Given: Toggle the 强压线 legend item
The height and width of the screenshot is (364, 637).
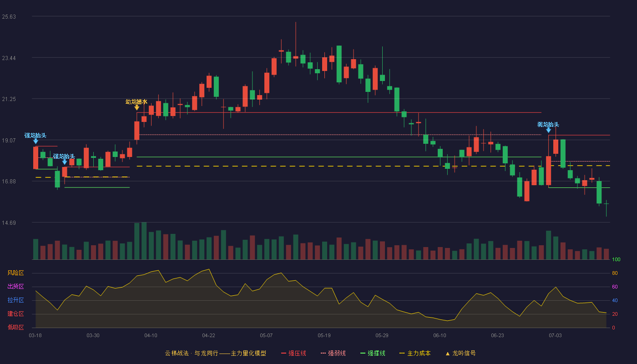Looking at the screenshot, I should pos(293,353).
